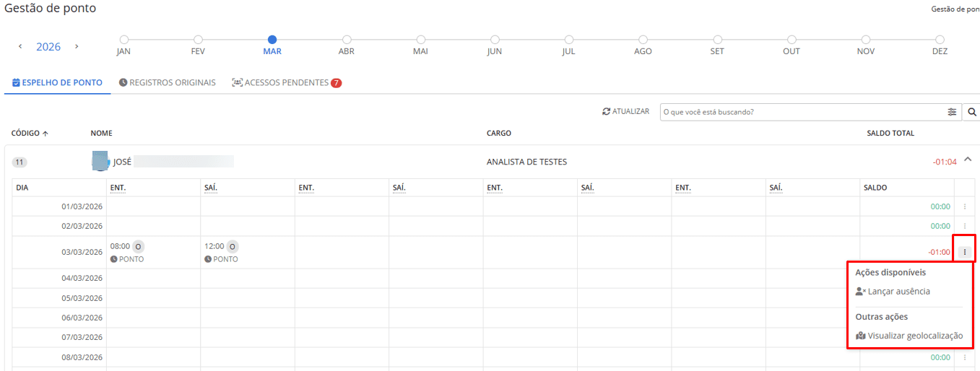Select 'Visualizar geolocalização' menu option

click(x=914, y=336)
